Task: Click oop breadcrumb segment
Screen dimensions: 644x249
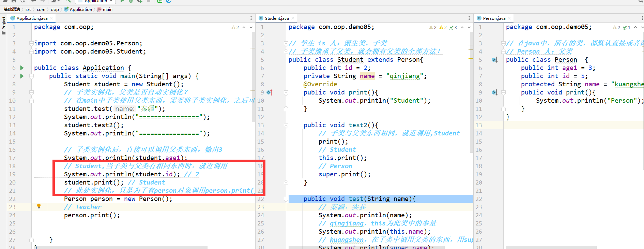Action: pyautogui.click(x=55, y=9)
